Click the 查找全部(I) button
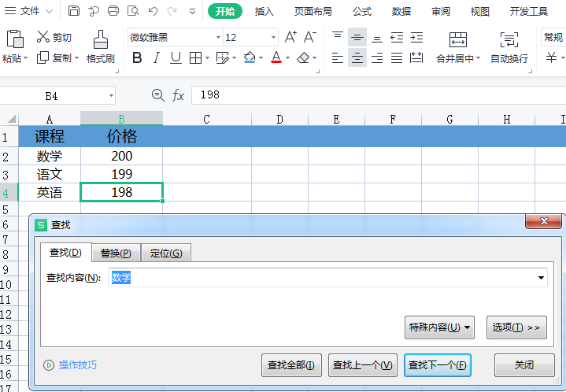The height and width of the screenshot is (392, 566). 291,365
